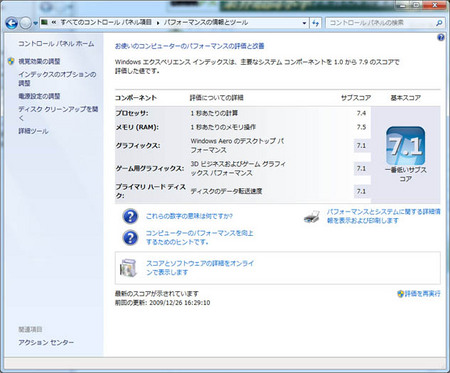Click 1 秒あたりのメモリ操作 description
The height and width of the screenshot is (373, 450).
223,127
